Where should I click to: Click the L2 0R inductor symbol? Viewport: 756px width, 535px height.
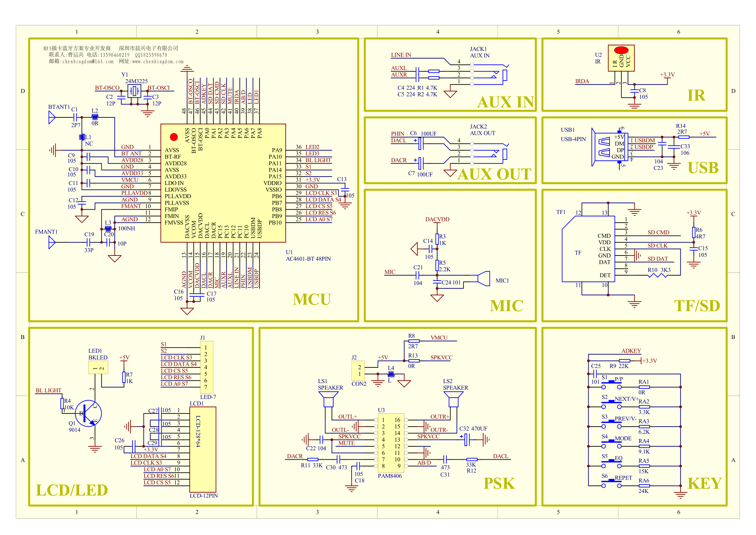[x=95, y=117]
